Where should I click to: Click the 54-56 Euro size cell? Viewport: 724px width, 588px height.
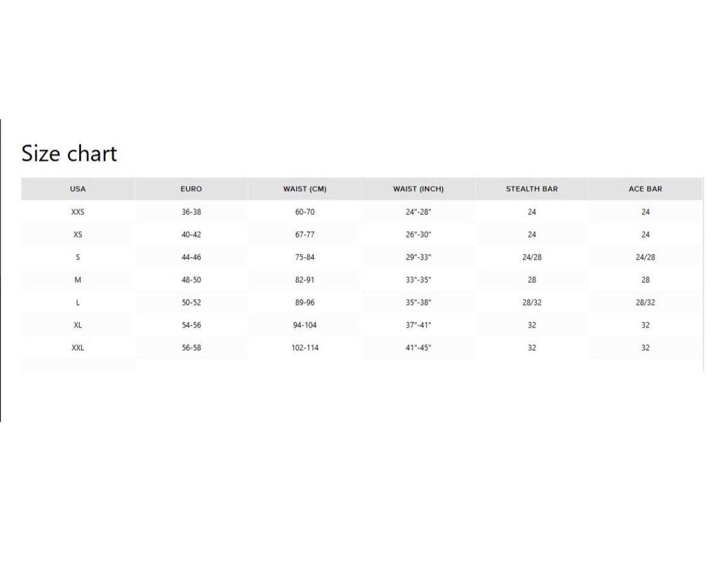[x=191, y=325]
